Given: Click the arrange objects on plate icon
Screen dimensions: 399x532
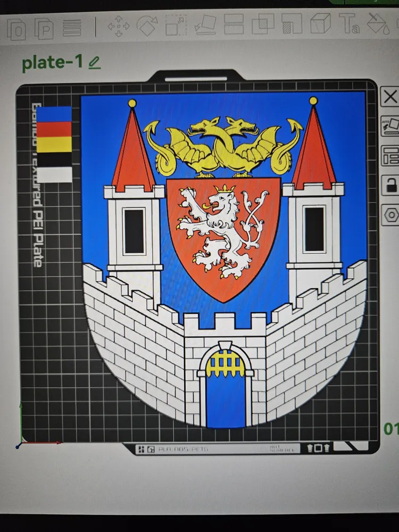Looking at the screenshot, I should pos(390,156).
